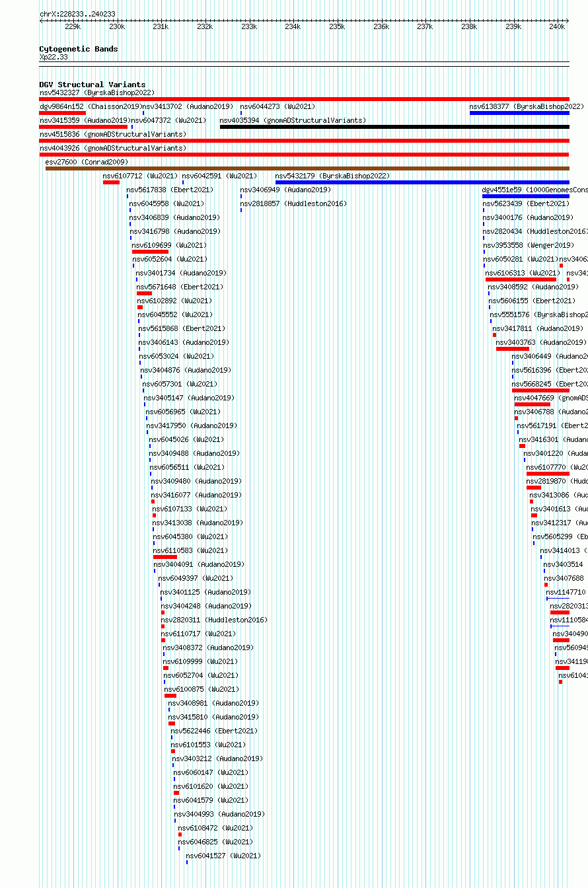Image resolution: width=588 pixels, height=888 pixels.
Task: Click the 229k ruler tick label
Action: tap(73, 26)
